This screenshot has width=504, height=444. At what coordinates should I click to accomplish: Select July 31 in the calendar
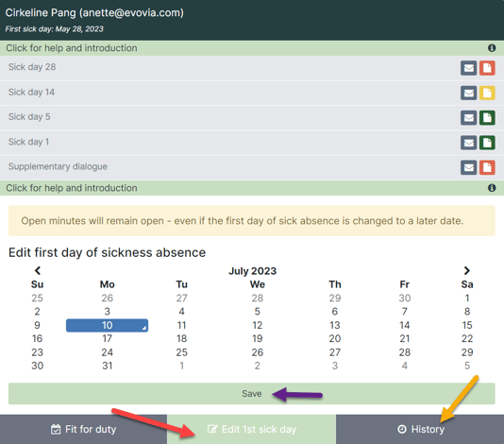coord(107,366)
